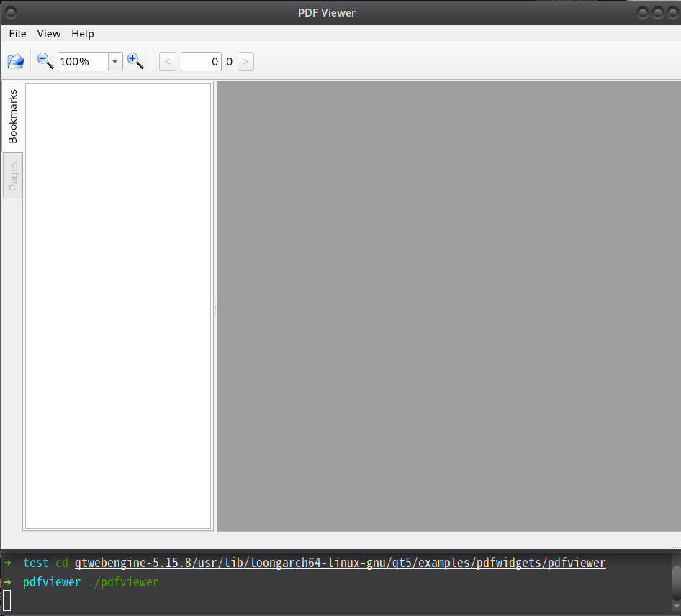Minimize the PDF Viewer window
Viewport: 681px width, 616px height.
[x=643, y=13]
